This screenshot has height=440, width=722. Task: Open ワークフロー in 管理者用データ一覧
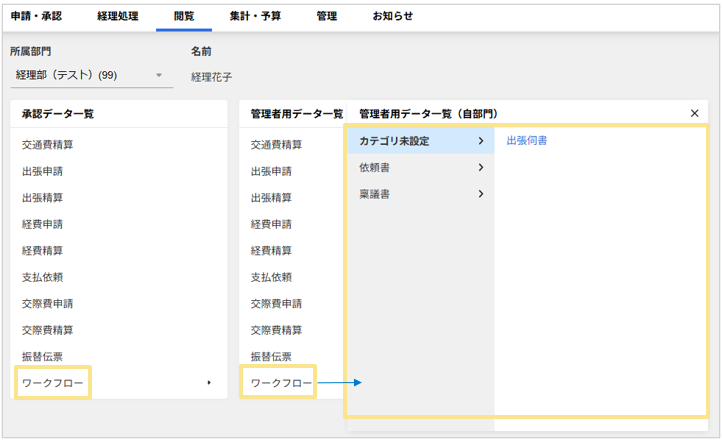281,383
